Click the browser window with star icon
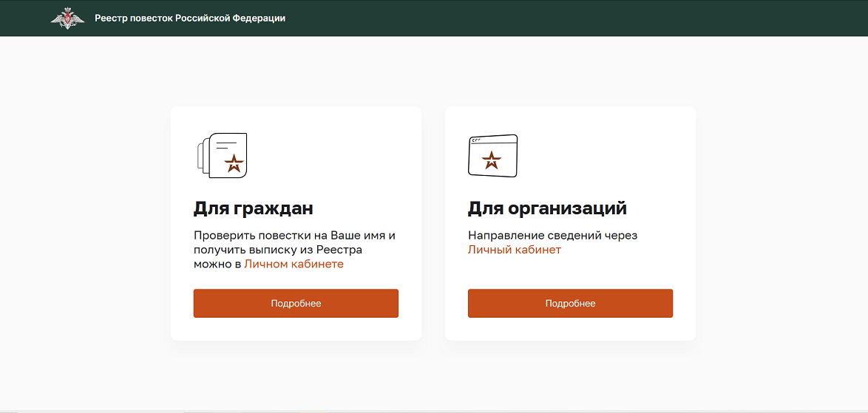This screenshot has height=413, width=868. pyautogui.click(x=492, y=156)
